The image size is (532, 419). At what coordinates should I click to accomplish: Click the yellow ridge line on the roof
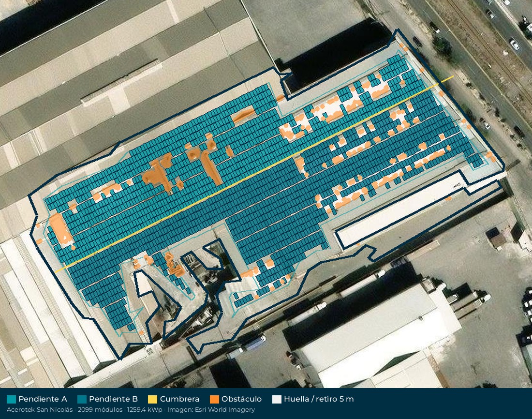tap(254, 174)
